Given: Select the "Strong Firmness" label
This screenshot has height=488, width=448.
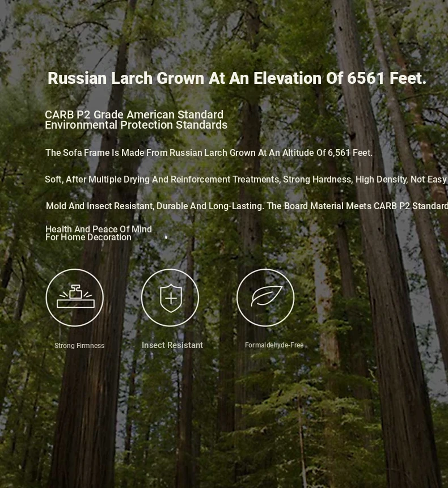Looking at the screenshot, I should click(79, 346).
